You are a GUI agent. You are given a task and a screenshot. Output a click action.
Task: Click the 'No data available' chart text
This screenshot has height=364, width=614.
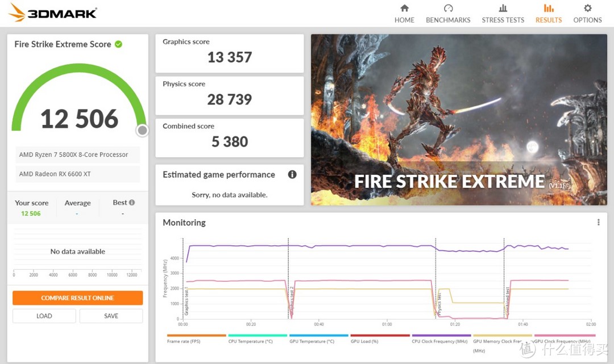(77, 252)
